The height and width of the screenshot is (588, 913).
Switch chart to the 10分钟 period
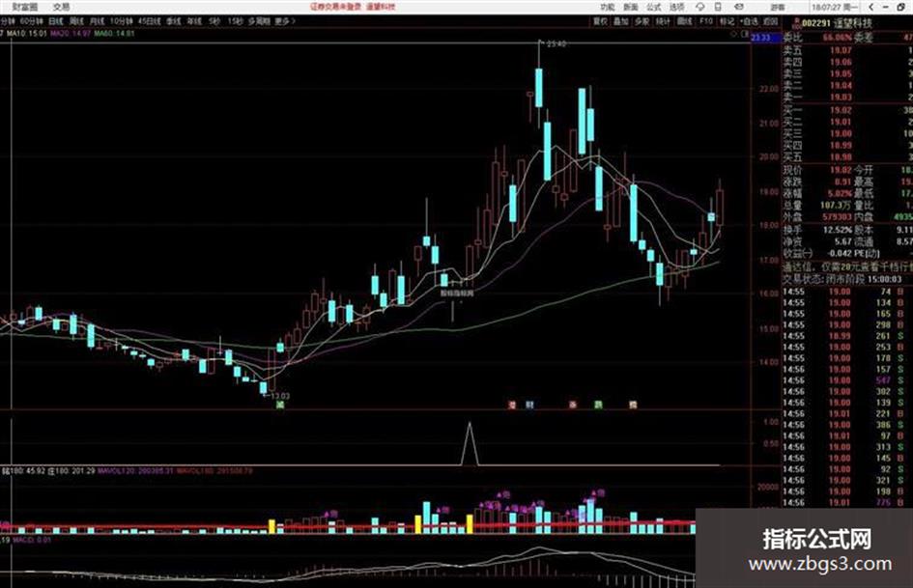click(x=121, y=21)
